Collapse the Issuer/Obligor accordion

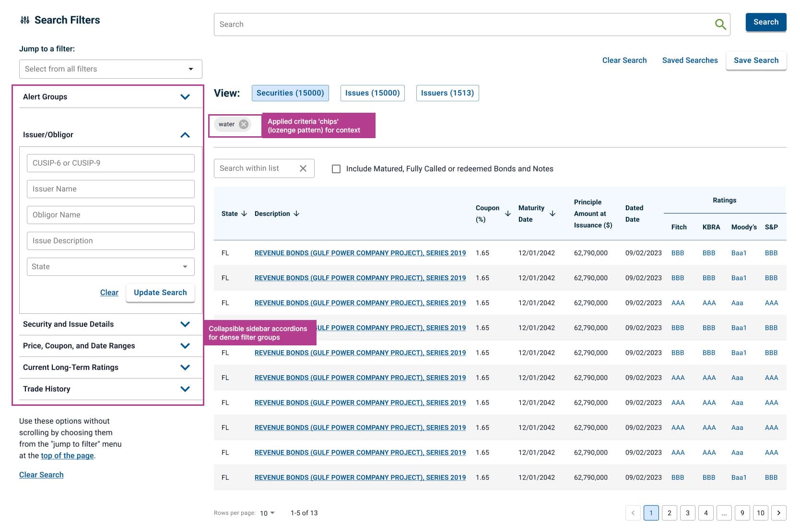[x=185, y=135]
